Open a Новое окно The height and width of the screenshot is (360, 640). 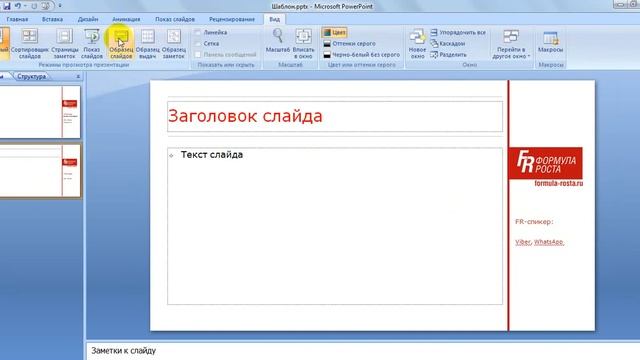pos(417,43)
